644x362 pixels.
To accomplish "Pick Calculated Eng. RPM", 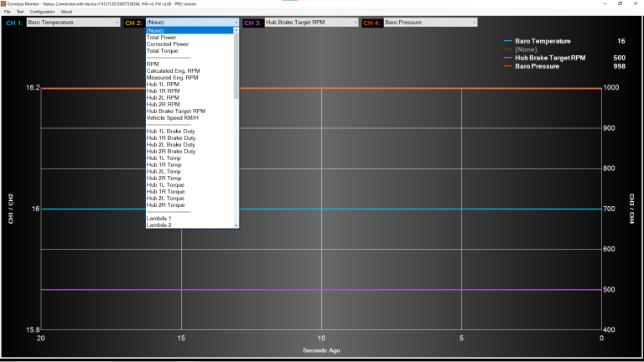I will click(x=190, y=71).
